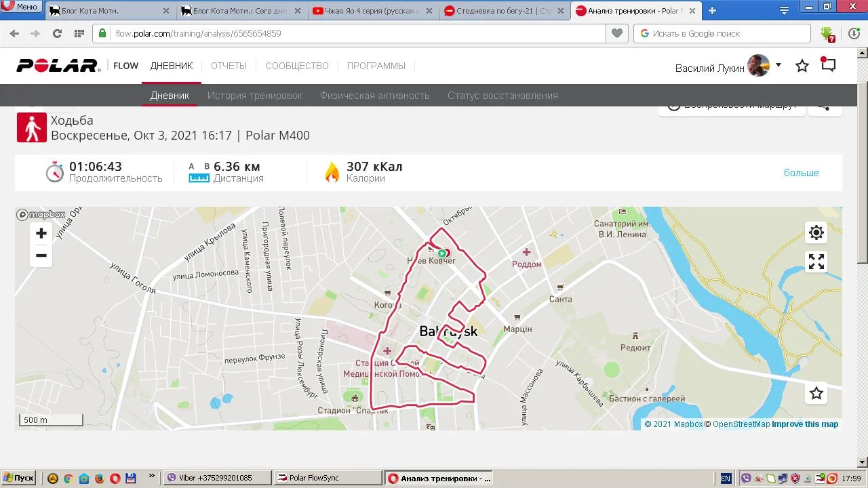Click floppy disk quick launch icon

coord(131,478)
